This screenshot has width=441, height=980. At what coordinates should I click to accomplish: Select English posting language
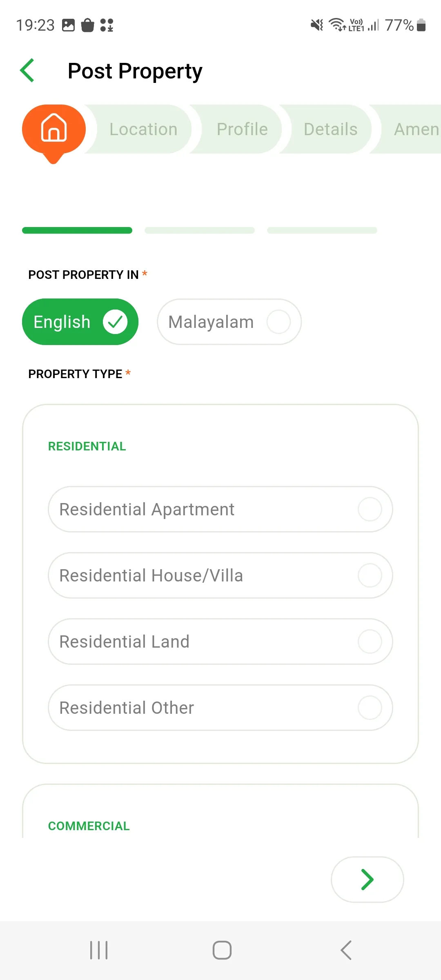coord(80,322)
